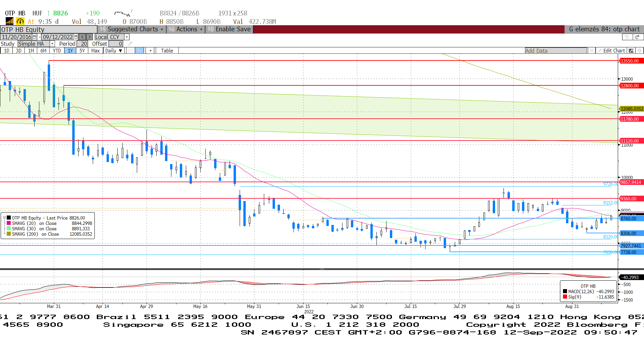Screen dimensions: 644x351
Task: Click the -40.2993 MACD value label
Action: coord(631,277)
